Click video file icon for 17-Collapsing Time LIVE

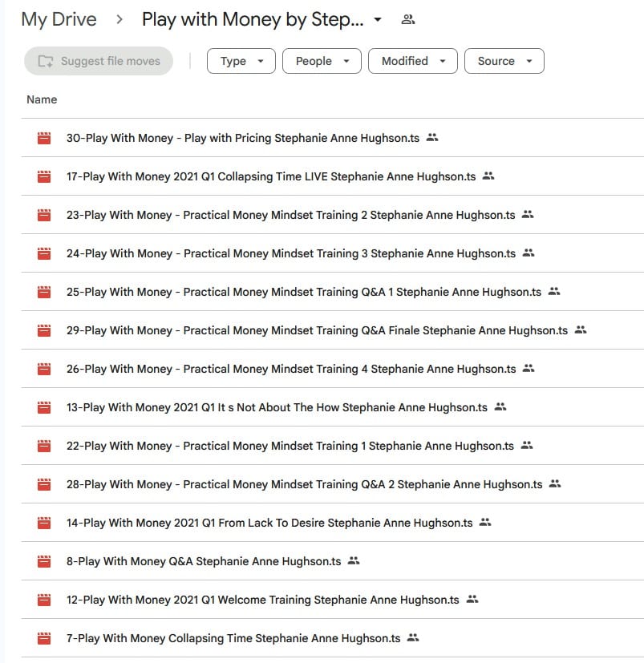point(44,176)
